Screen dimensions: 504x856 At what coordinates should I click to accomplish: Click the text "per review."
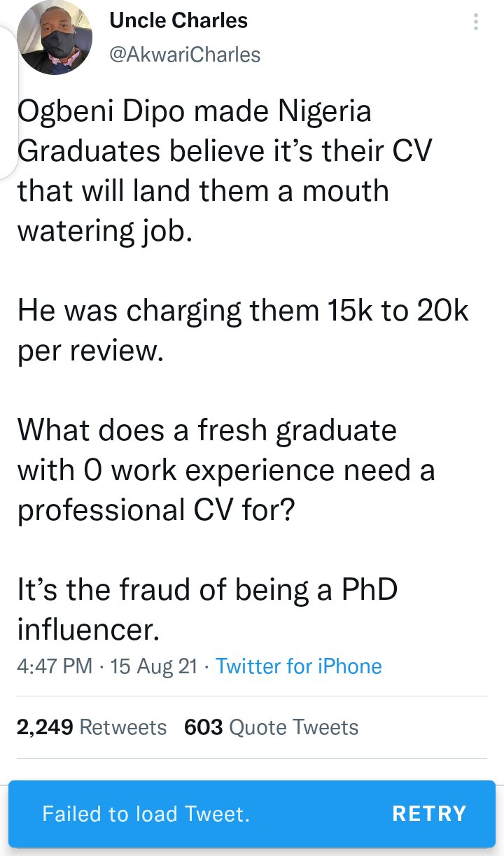pyautogui.click(x=90, y=351)
